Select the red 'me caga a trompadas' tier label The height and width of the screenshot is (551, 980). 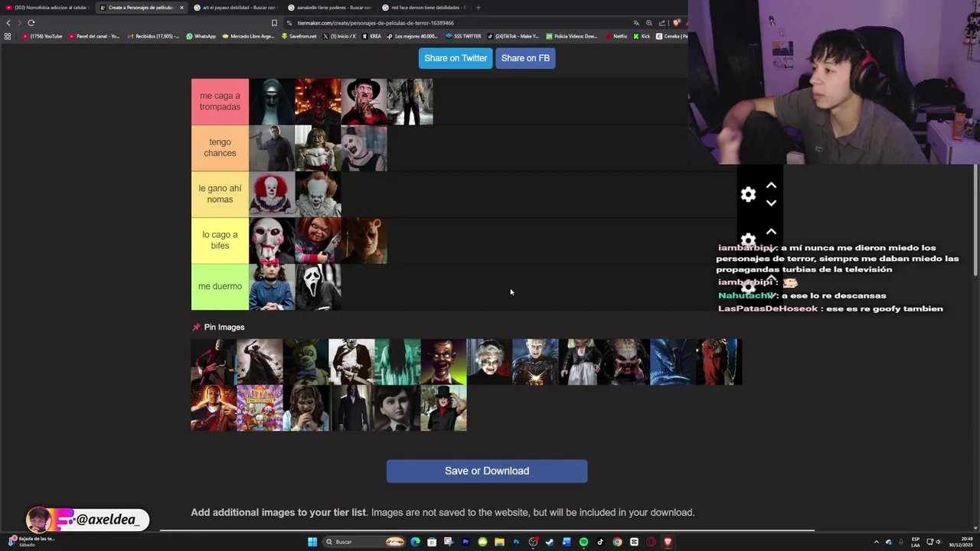[220, 102]
